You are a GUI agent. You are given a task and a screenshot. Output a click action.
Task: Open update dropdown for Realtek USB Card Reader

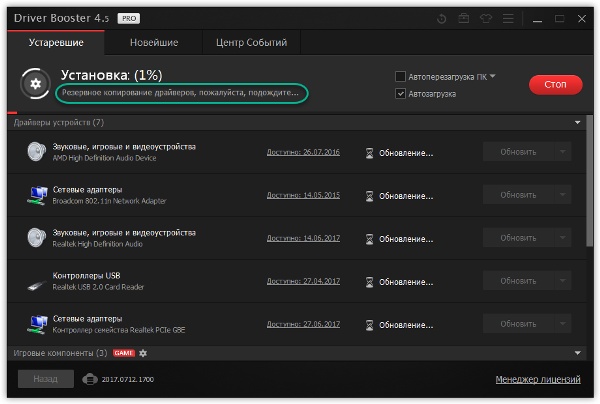pos(563,280)
